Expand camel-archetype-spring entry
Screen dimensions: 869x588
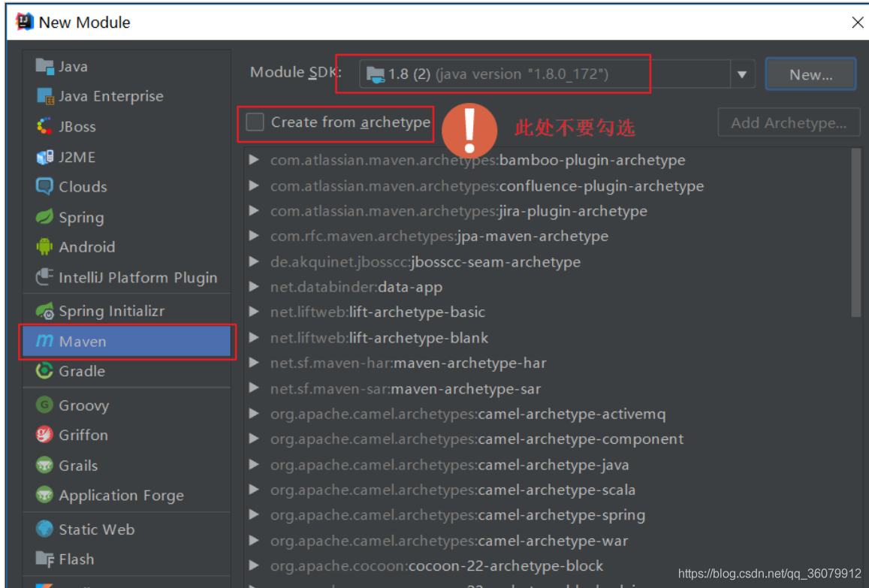point(254,514)
